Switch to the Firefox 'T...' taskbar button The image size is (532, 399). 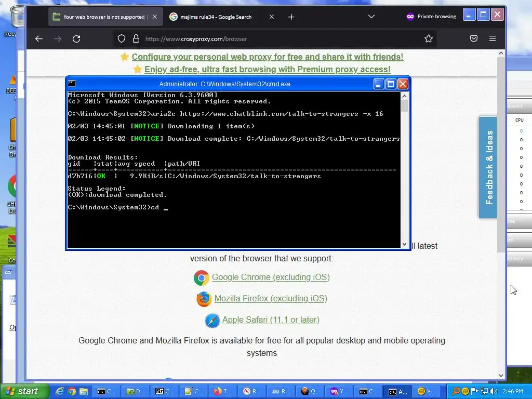pos(223,392)
